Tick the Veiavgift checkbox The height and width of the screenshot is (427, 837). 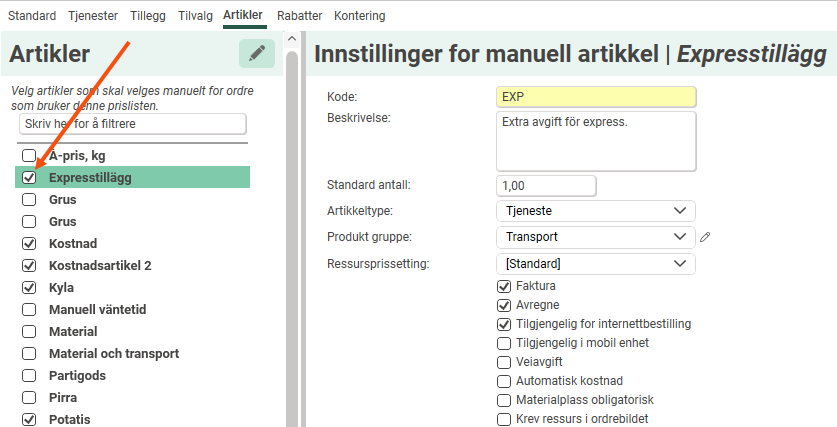point(504,362)
